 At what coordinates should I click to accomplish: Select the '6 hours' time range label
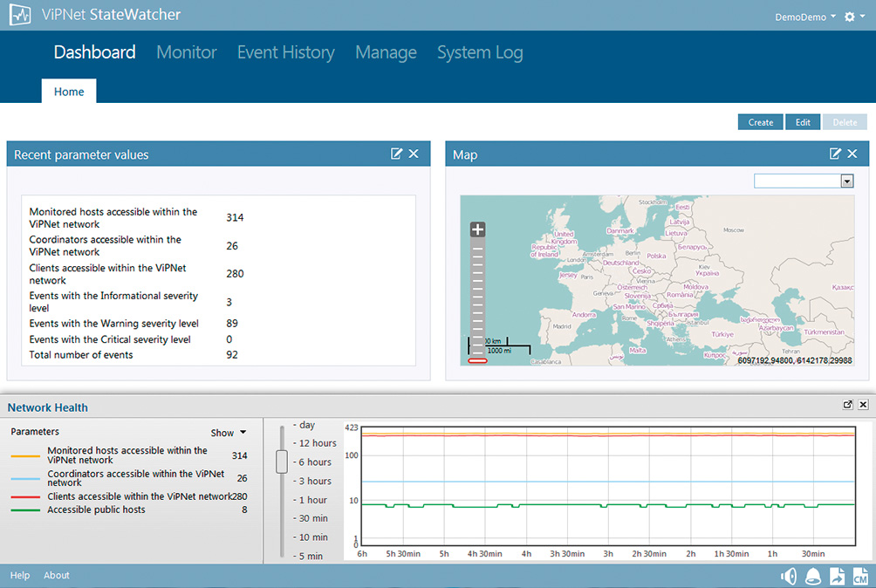314,462
